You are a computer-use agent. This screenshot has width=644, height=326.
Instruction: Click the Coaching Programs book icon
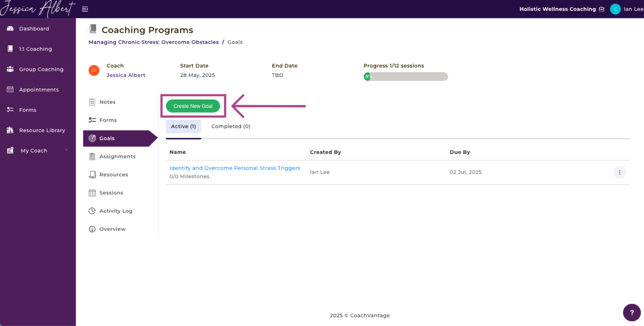point(93,29)
